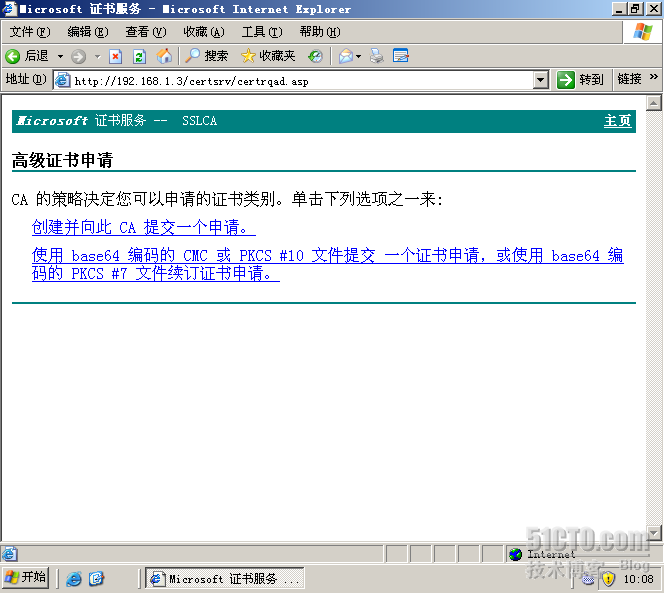Click the IE icon in title bar
This screenshot has height=593, width=664.
coord(8,9)
